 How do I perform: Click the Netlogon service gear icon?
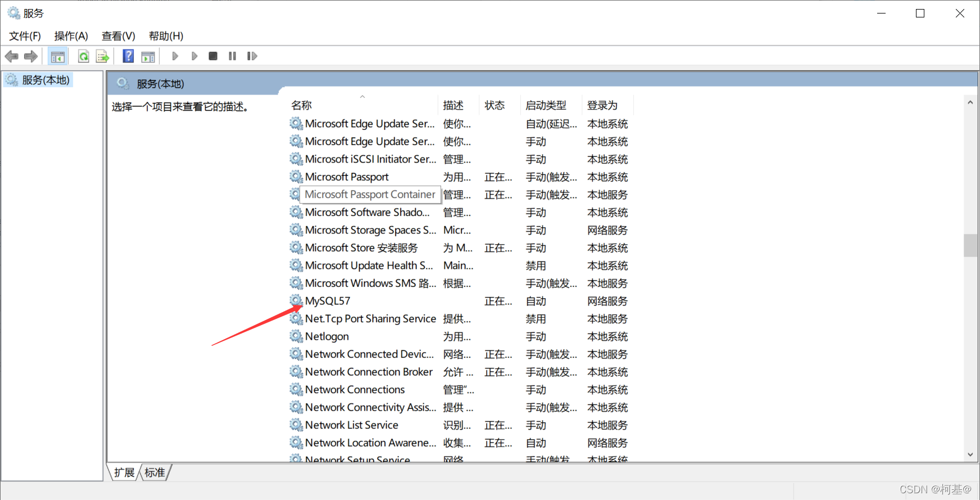click(296, 336)
